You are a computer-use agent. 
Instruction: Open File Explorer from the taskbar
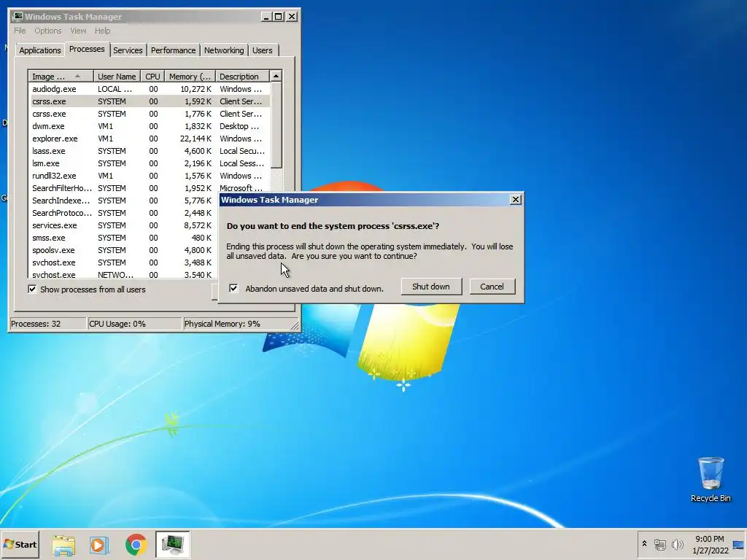click(63, 545)
